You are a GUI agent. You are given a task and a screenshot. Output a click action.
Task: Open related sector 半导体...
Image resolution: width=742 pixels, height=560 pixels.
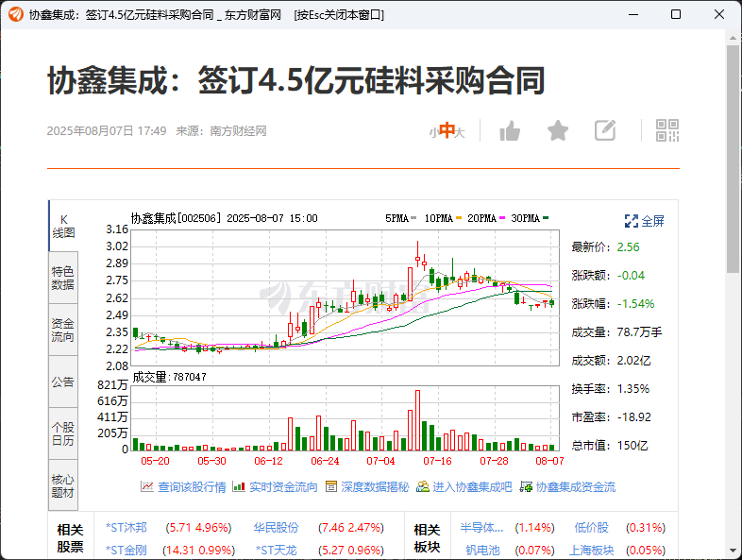(481, 527)
